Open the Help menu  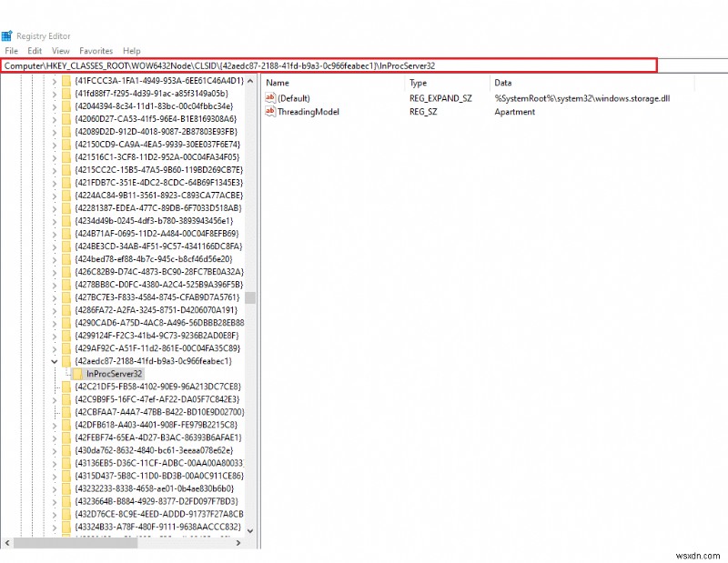[131, 51]
